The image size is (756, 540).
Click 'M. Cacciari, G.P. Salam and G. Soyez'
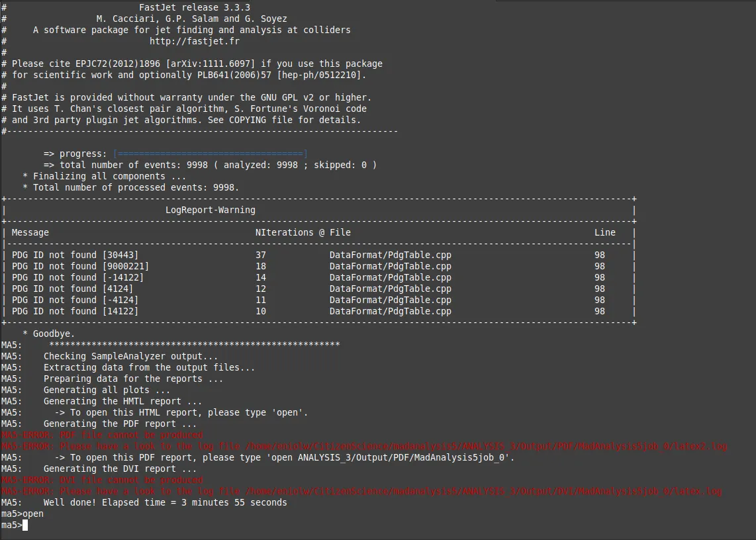point(191,19)
